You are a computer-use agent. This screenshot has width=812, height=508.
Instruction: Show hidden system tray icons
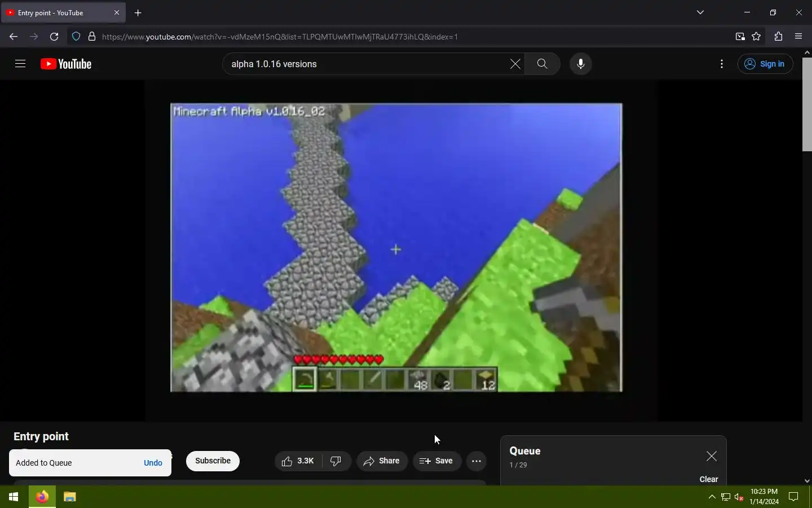click(712, 497)
